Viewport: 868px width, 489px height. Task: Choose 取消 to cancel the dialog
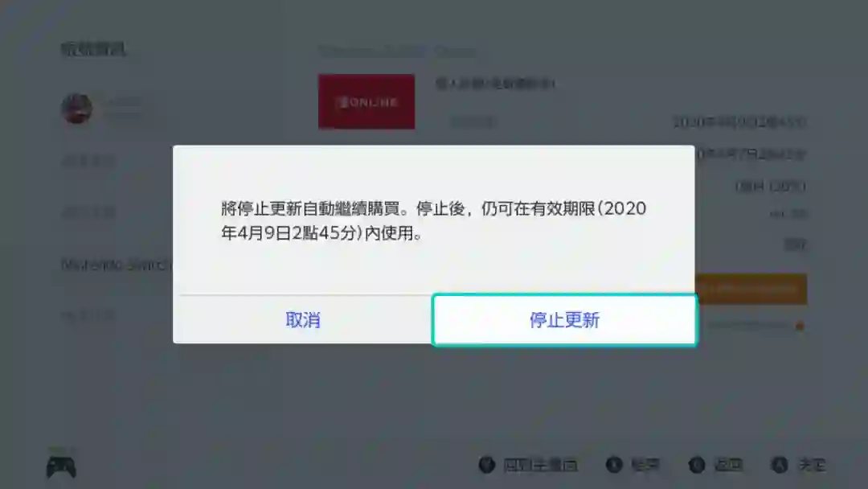pyautogui.click(x=303, y=319)
